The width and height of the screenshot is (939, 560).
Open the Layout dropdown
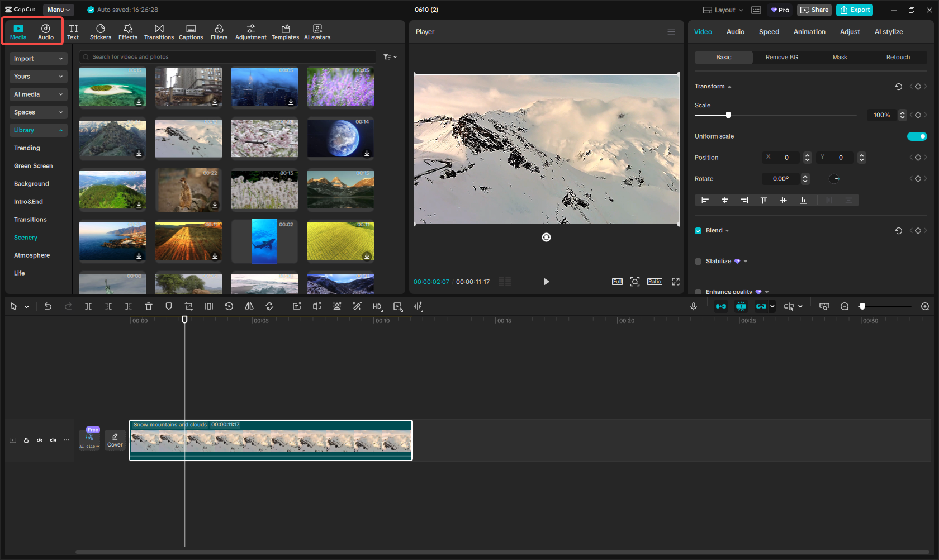click(x=723, y=10)
